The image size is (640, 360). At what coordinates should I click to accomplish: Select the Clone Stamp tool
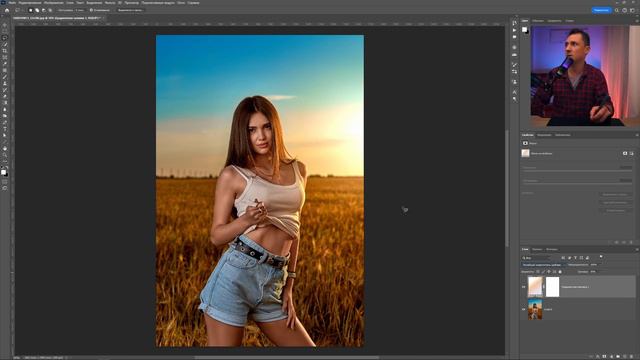click(x=5, y=83)
